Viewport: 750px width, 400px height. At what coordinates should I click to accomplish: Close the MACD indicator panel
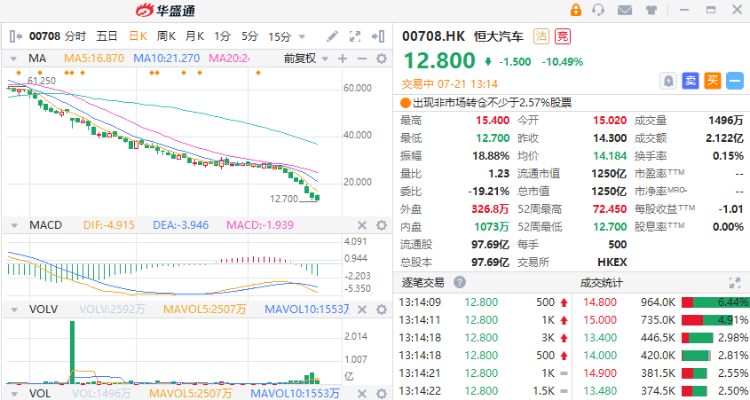tap(362, 225)
